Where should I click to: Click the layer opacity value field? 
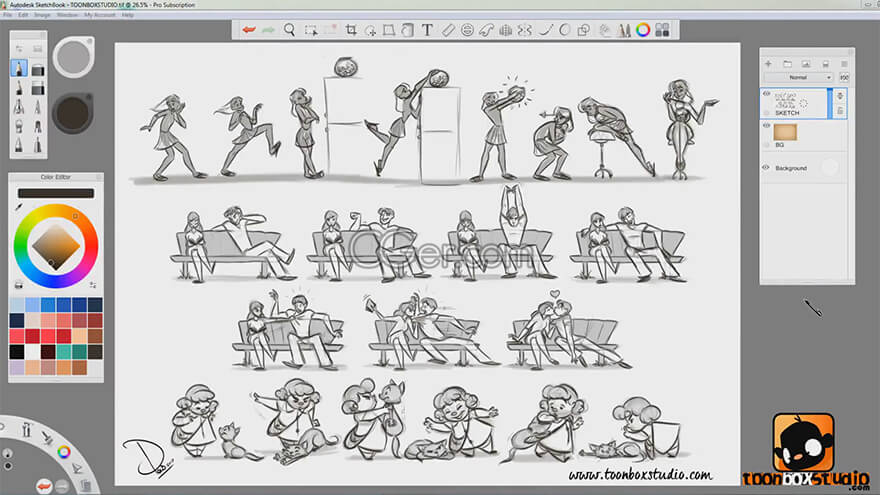(x=844, y=77)
